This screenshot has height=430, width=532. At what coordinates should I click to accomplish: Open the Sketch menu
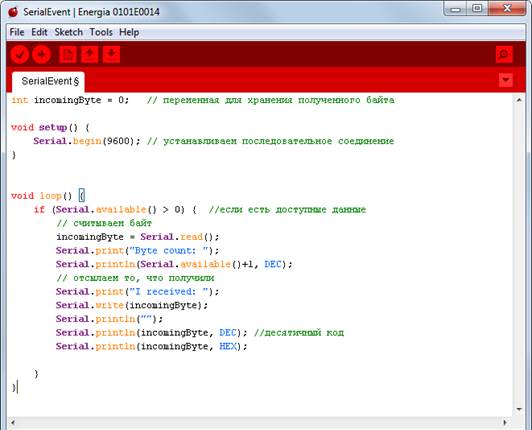point(69,32)
